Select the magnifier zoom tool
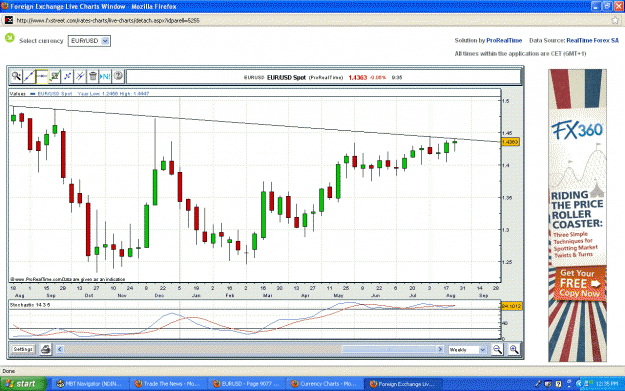 [x=16, y=76]
